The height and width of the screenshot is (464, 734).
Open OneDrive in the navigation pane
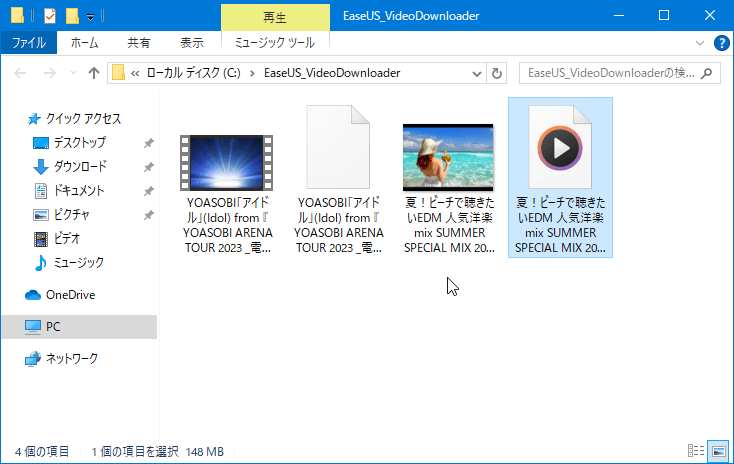(x=69, y=295)
